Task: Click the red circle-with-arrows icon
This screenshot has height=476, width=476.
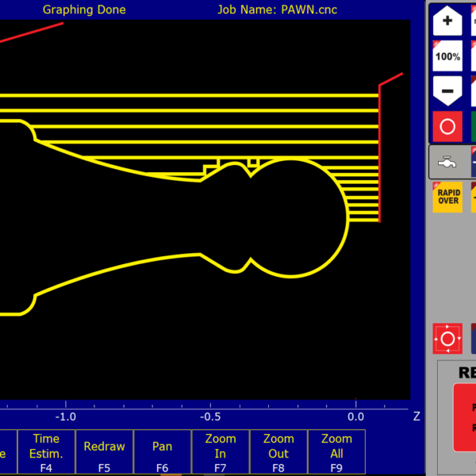Action: (447, 339)
